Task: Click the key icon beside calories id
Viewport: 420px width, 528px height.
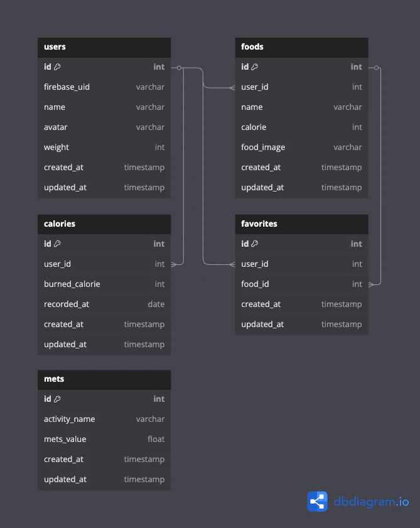Action: 57,244
